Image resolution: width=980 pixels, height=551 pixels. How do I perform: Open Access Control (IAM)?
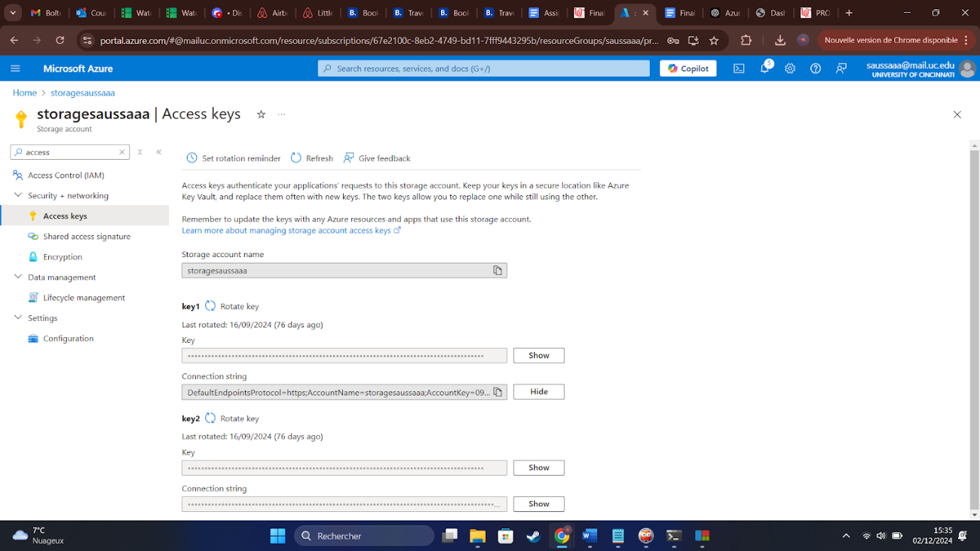(x=66, y=175)
